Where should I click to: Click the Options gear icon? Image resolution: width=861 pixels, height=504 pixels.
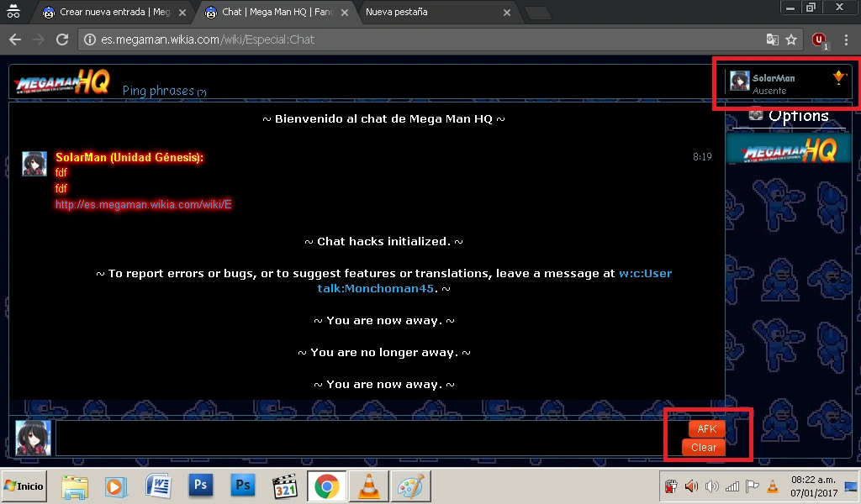(756, 115)
